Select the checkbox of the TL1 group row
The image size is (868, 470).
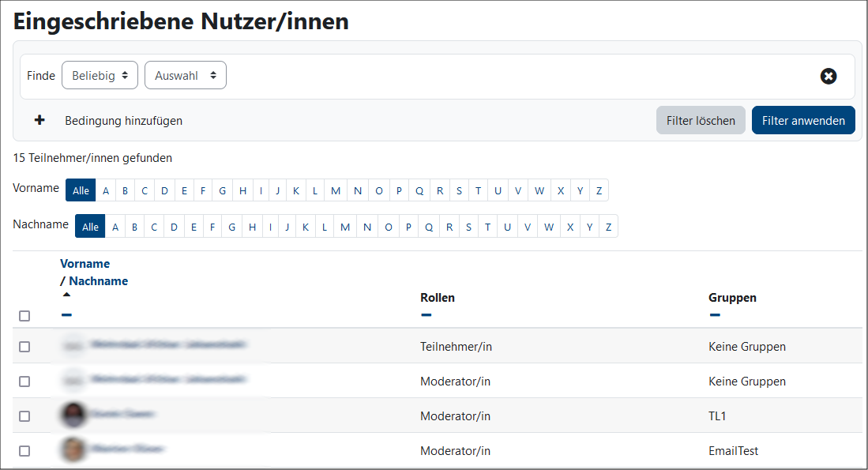coord(24,416)
